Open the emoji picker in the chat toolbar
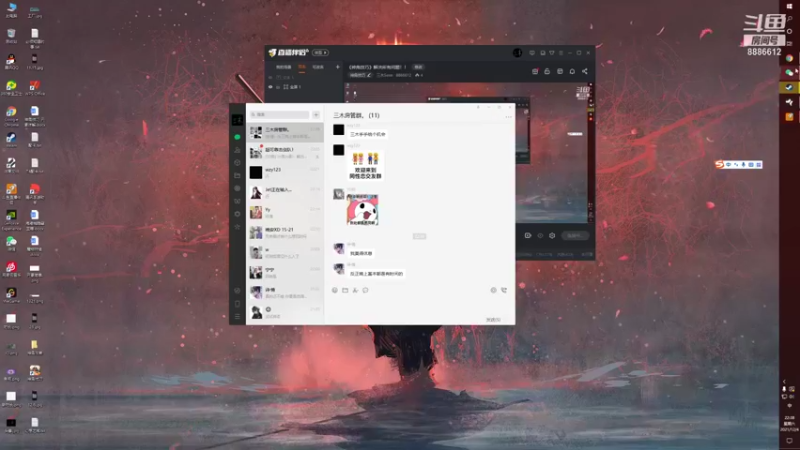The width and height of the screenshot is (800, 450). (335, 290)
